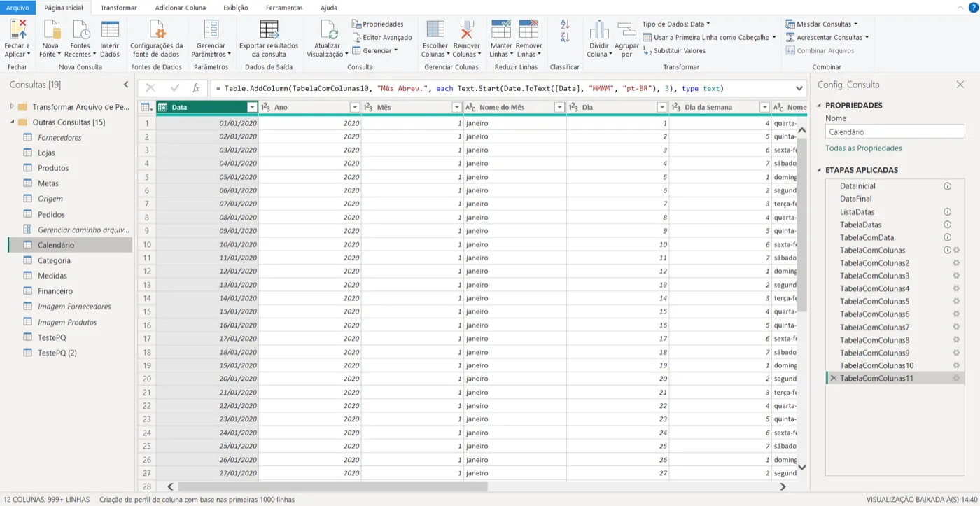Viewport: 980px width, 506px height.
Task: Click the horizontal scrollbar of data grid
Action: click(332, 486)
